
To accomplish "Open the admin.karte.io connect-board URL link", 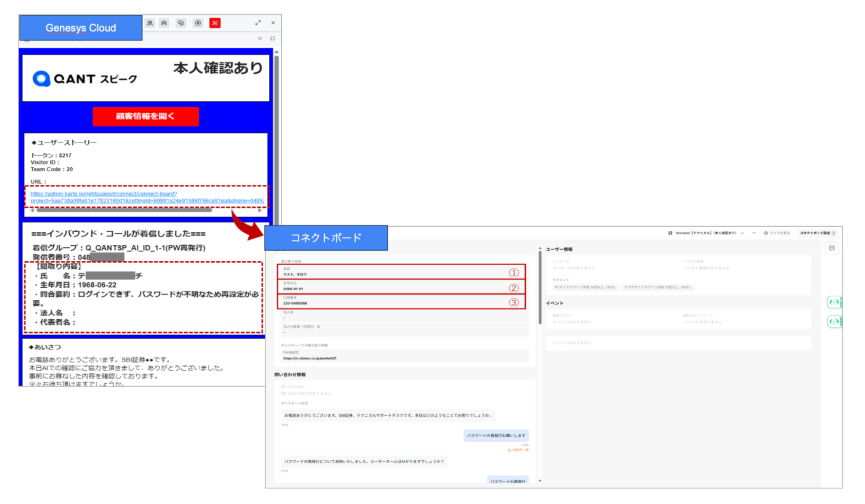I will click(147, 197).
